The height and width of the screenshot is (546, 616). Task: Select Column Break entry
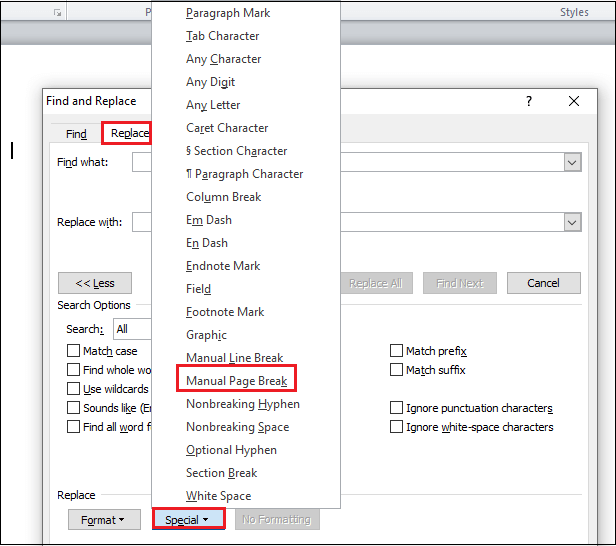click(x=246, y=197)
